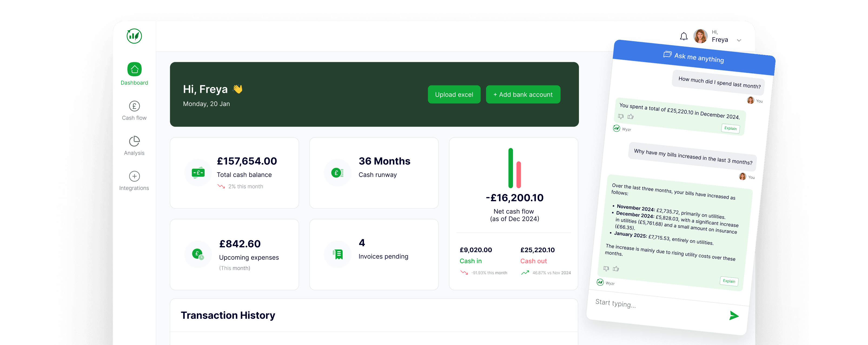Click the £25,220.10 cash out amount
The height and width of the screenshot is (345, 868).
click(x=538, y=250)
